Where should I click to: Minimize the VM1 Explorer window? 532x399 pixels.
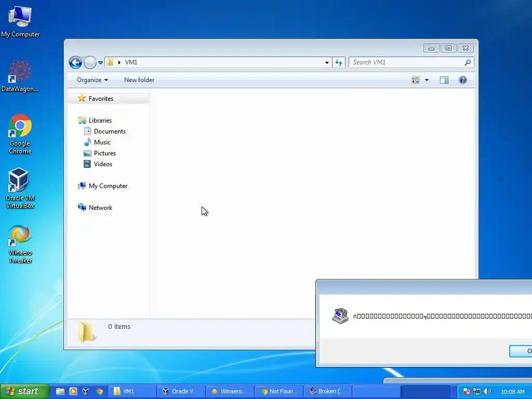click(x=431, y=48)
